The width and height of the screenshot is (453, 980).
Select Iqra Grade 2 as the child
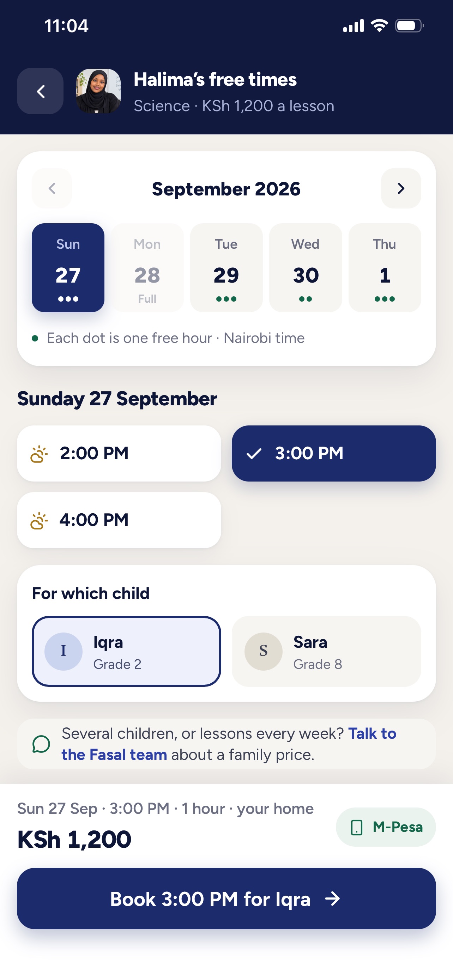click(126, 652)
